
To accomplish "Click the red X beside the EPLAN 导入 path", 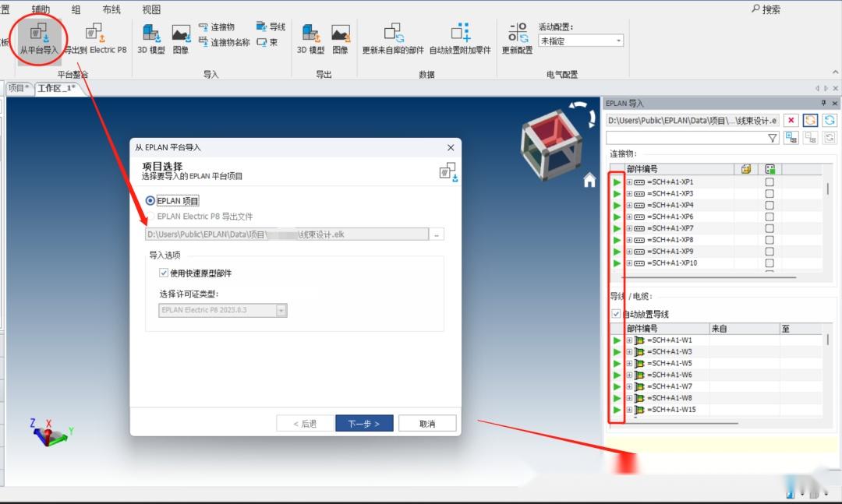I will [791, 120].
